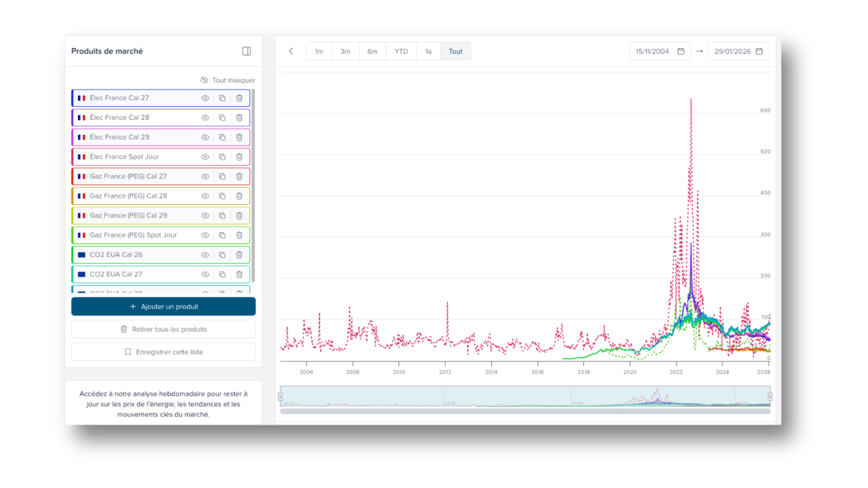Remove CO2 EUA Cal 26 from list
The image size is (868, 488).
239,255
